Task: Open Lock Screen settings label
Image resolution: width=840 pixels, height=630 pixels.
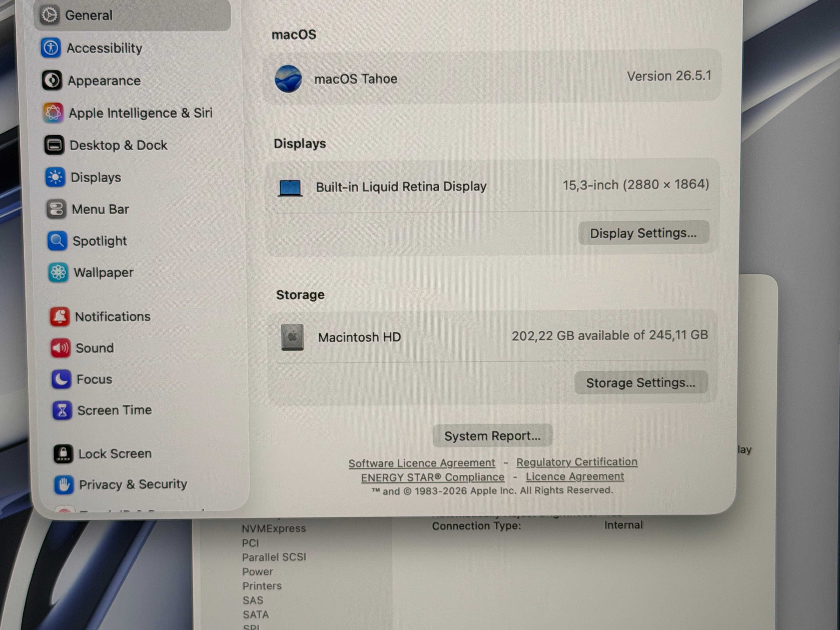Action: coord(115,453)
